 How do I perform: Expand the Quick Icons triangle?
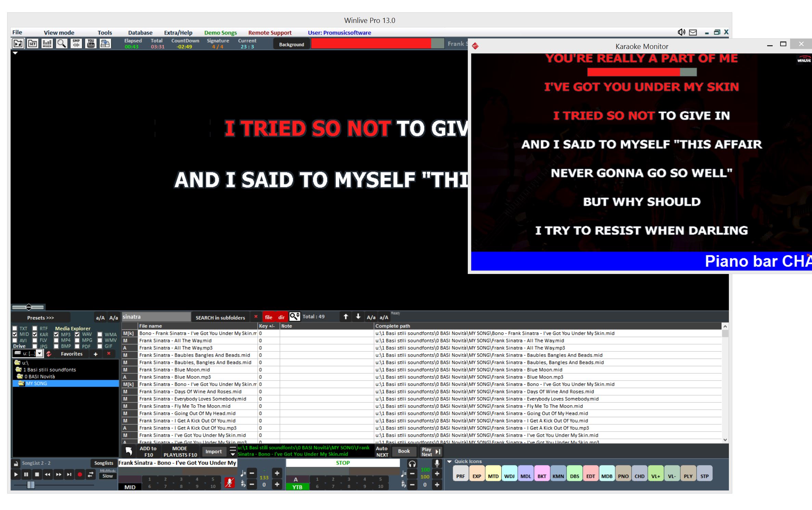coord(450,462)
